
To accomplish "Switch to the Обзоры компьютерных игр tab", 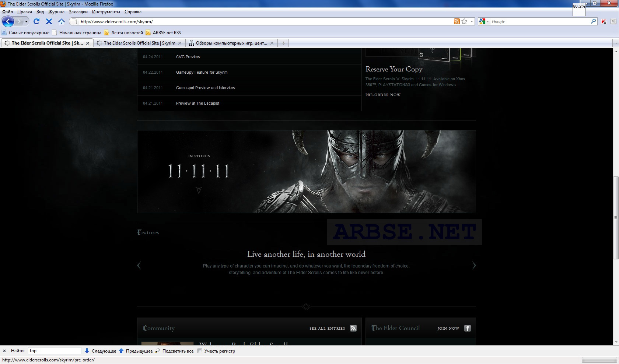I will click(231, 43).
